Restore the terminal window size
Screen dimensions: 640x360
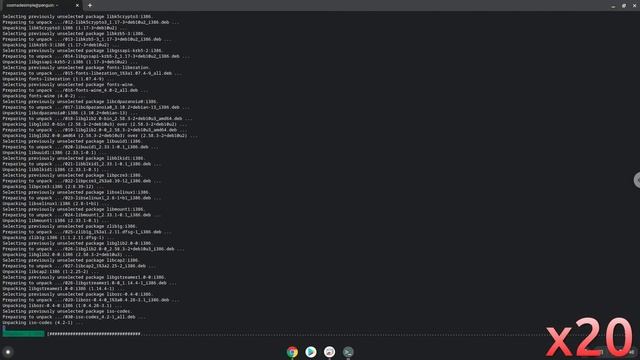(x=624, y=6)
